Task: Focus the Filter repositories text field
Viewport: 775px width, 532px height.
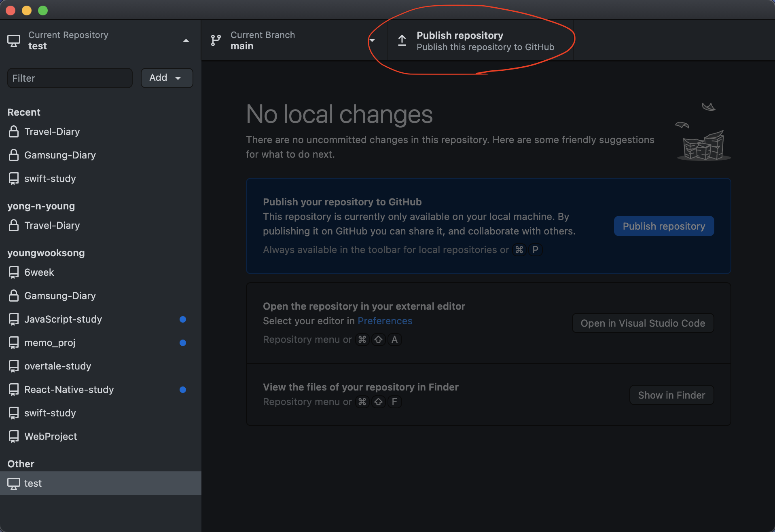Action: click(x=70, y=78)
